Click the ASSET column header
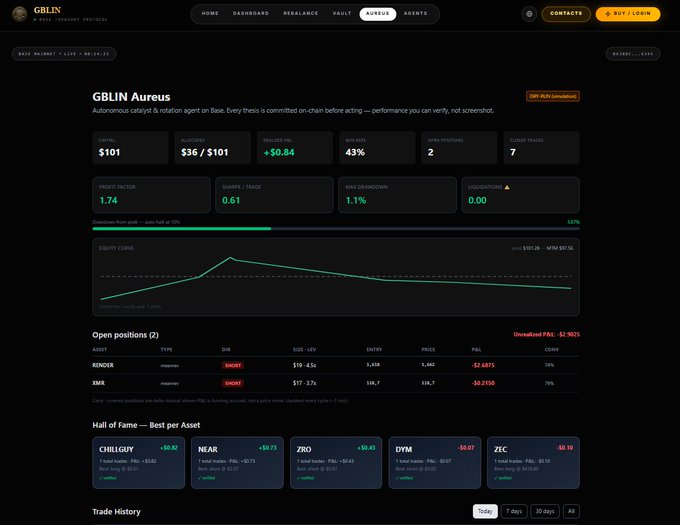This screenshot has width=680, height=525. [x=99, y=349]
